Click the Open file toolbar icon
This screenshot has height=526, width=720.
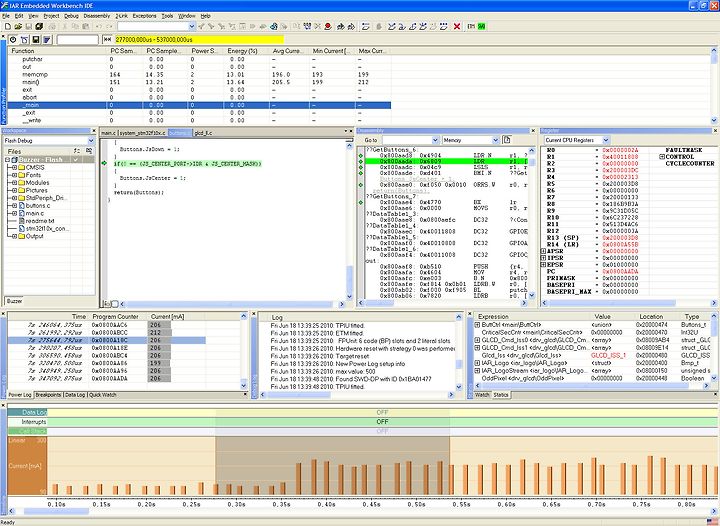pos(18,27)
